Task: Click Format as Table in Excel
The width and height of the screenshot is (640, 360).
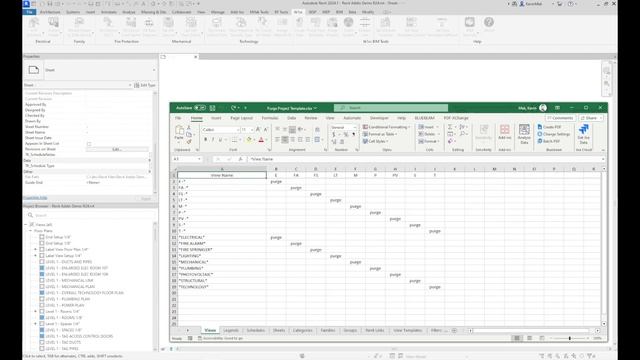Action: tap(380, 134)
